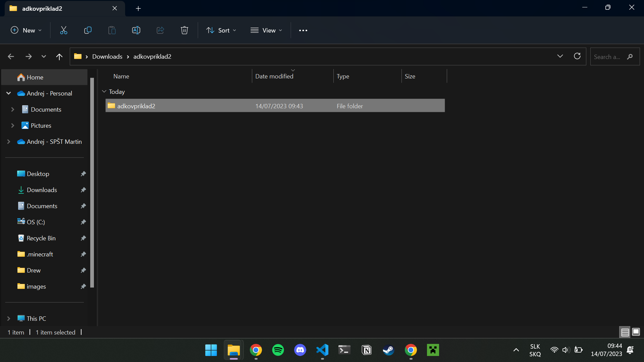The image size is (644, 362).
Task: Open clock and date flyout
Action: click(x=606, y=350)
